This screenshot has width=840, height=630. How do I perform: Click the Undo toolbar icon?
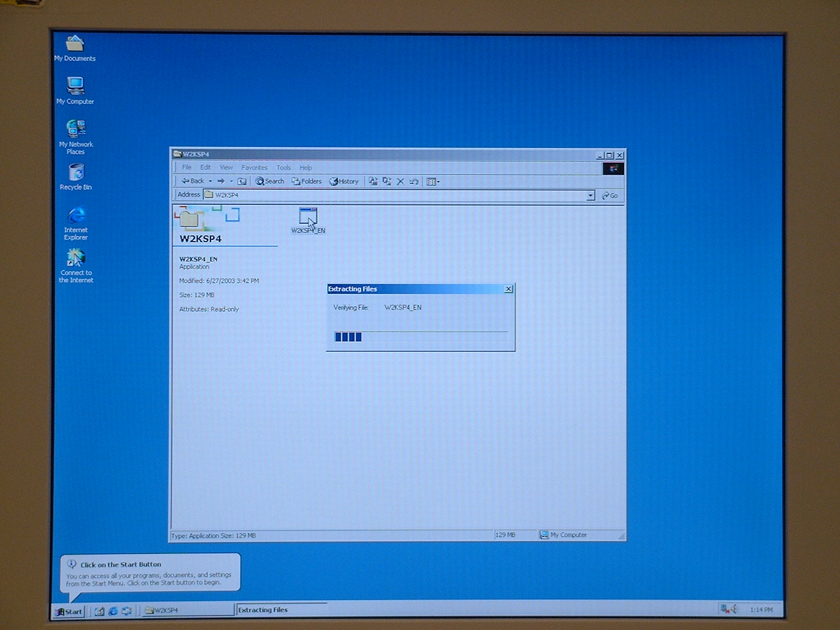(414, 182)
